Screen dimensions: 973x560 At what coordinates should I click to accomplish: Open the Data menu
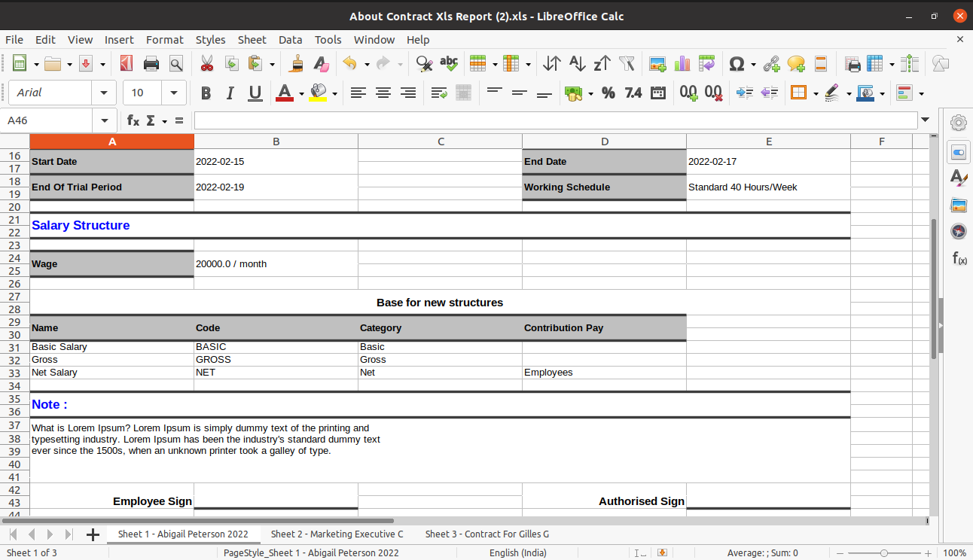[290, 40]
